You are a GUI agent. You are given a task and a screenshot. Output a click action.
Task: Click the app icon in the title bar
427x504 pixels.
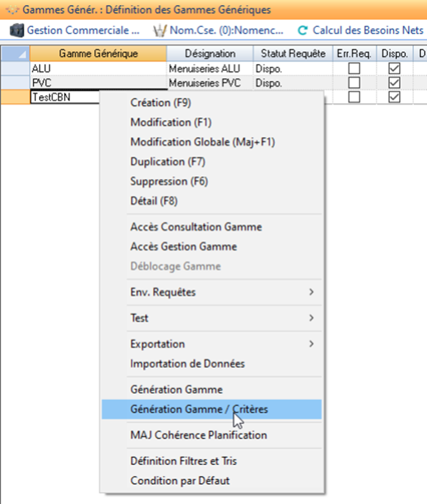11,10
